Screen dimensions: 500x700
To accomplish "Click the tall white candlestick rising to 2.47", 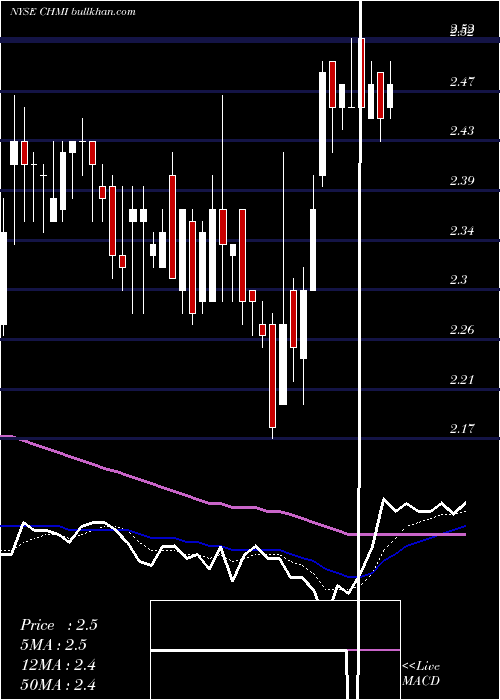I will [322, 124].
